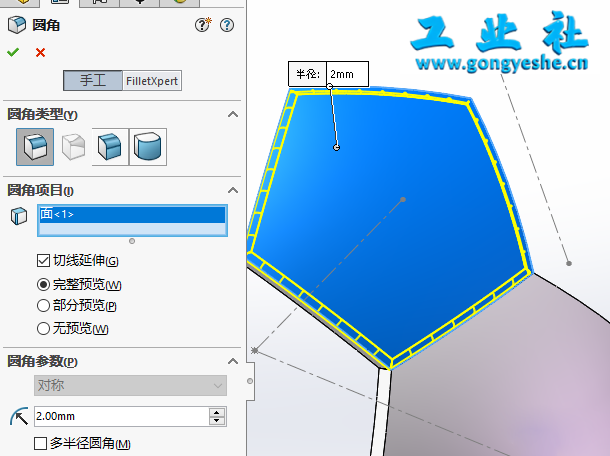
Task: Click the face selection icon beside list
Action: pyautogui.click(x=19, y=216)
